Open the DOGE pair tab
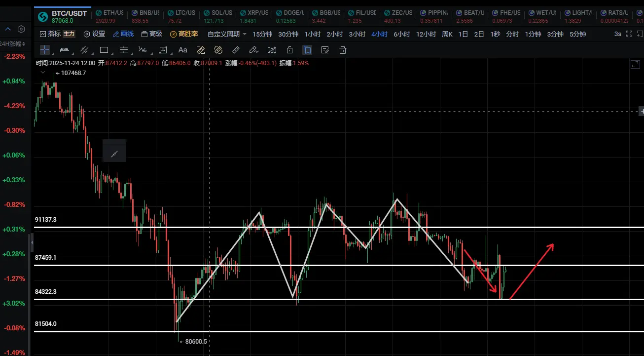The height and width of the screenshot is (356, 644). point(289,16)
